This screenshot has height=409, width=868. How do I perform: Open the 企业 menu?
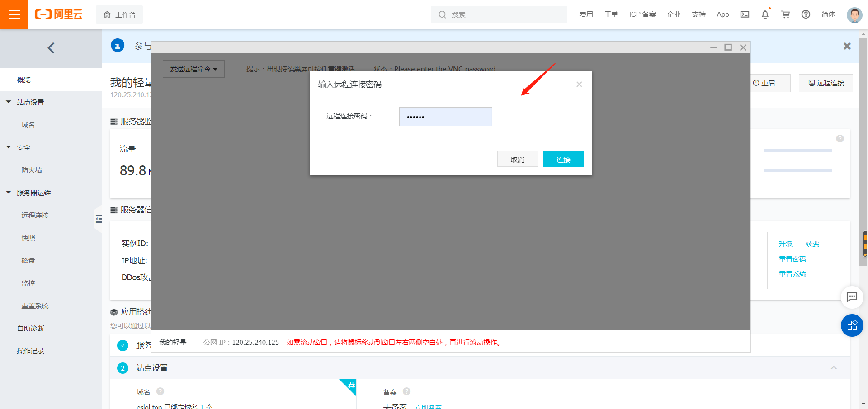(674, 14)
